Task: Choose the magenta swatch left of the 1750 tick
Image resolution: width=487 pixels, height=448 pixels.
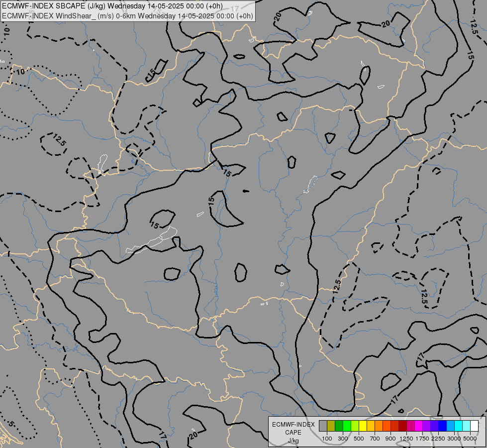Action: pos(419,426)
